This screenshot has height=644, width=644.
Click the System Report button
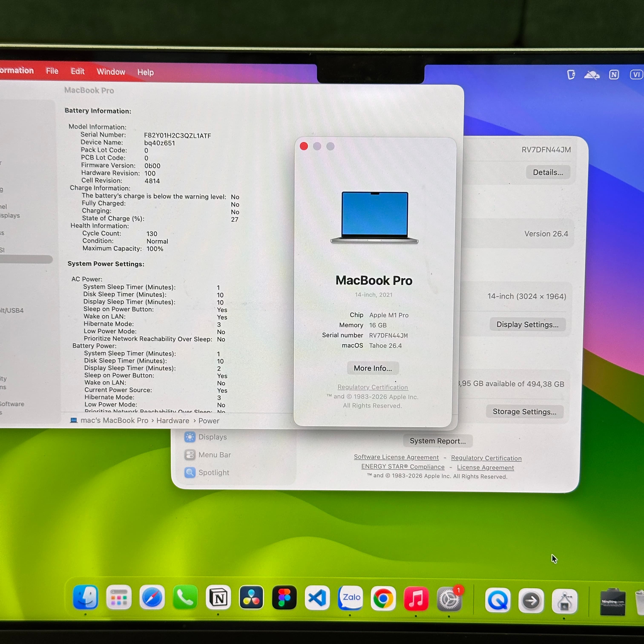438,441
